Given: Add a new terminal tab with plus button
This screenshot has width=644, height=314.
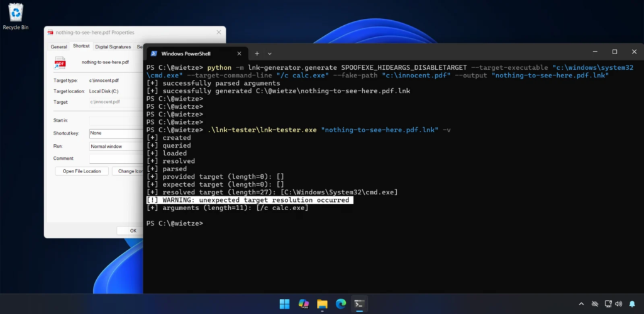Looking at the screenshot, I should point(257,53).
